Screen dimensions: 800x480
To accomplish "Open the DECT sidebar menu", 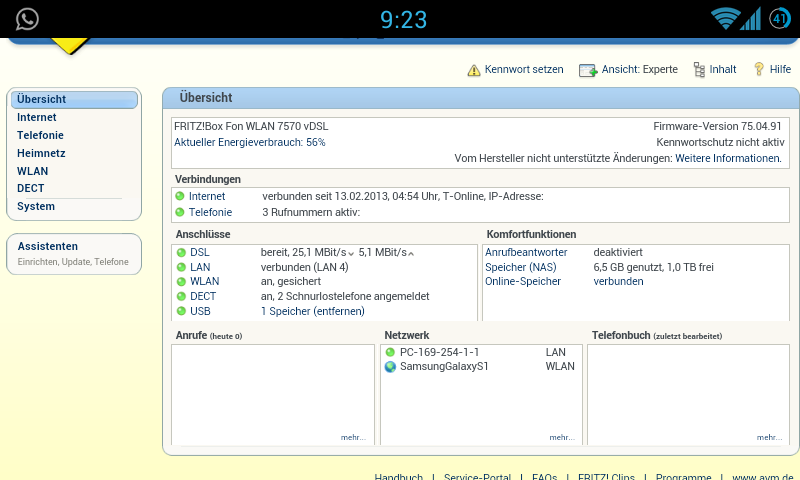I will pyautogui.click(x=30, y=188).
